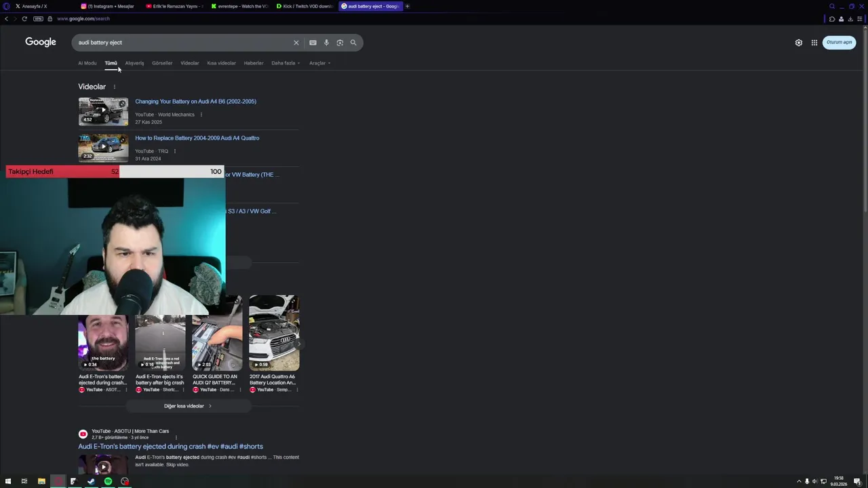Click the Takipçi Hedefi progress bar
This screenshot has height=488, width=868.
[x=115, y=171]
